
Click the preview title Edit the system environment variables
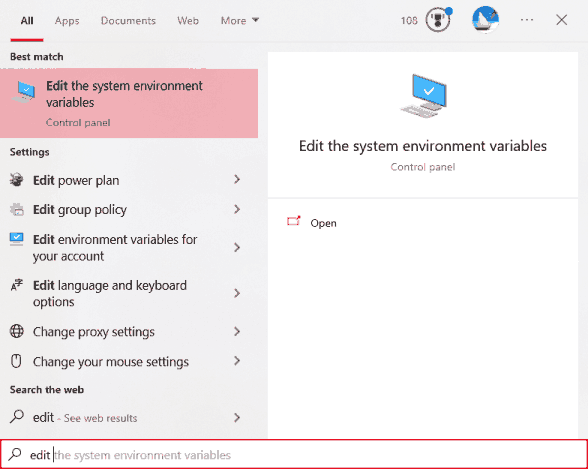(423, 146)
